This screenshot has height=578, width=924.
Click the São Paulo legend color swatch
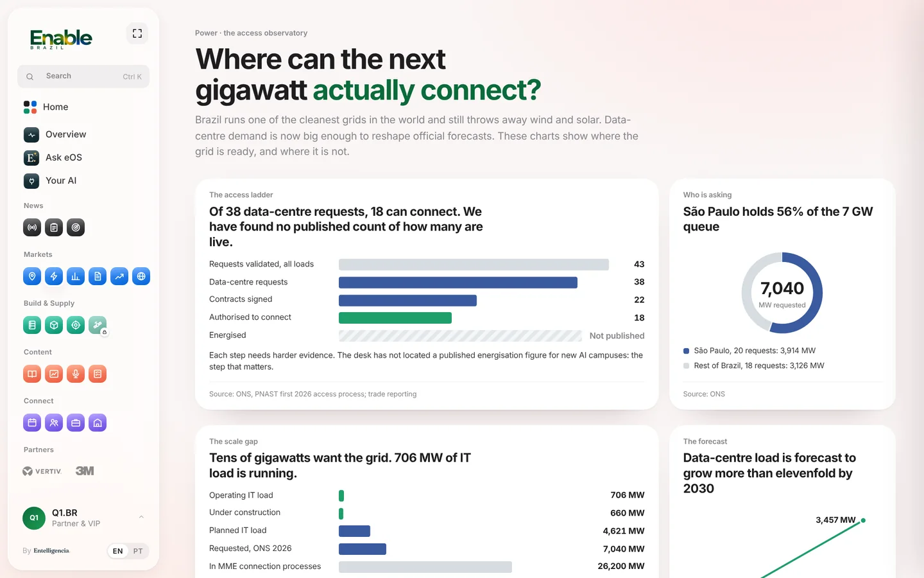coord(687,351)
